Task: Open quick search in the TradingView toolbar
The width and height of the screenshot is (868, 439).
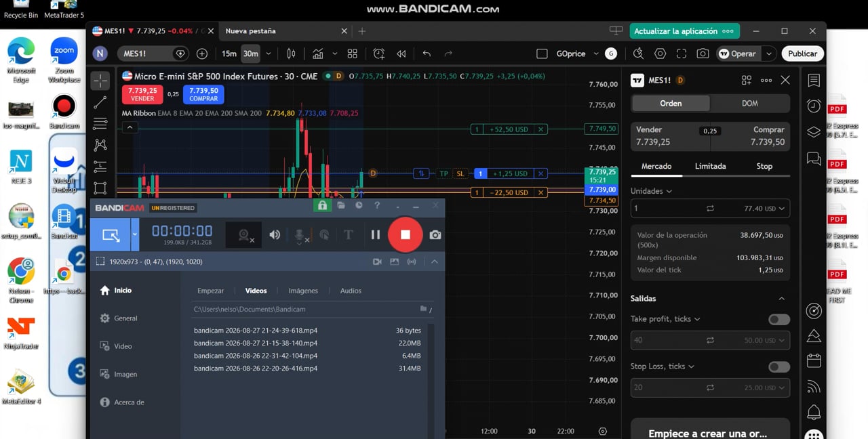Action: 638,54
